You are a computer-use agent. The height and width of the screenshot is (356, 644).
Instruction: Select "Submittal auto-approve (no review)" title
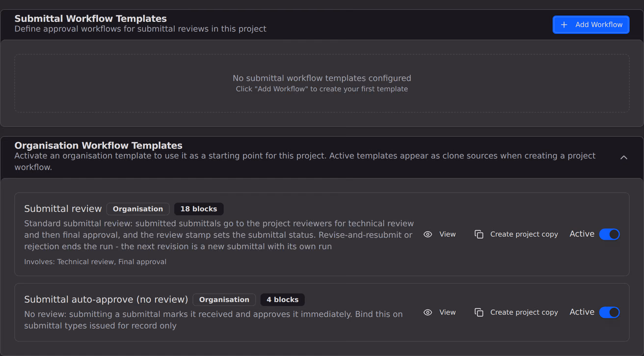point(106,300)
